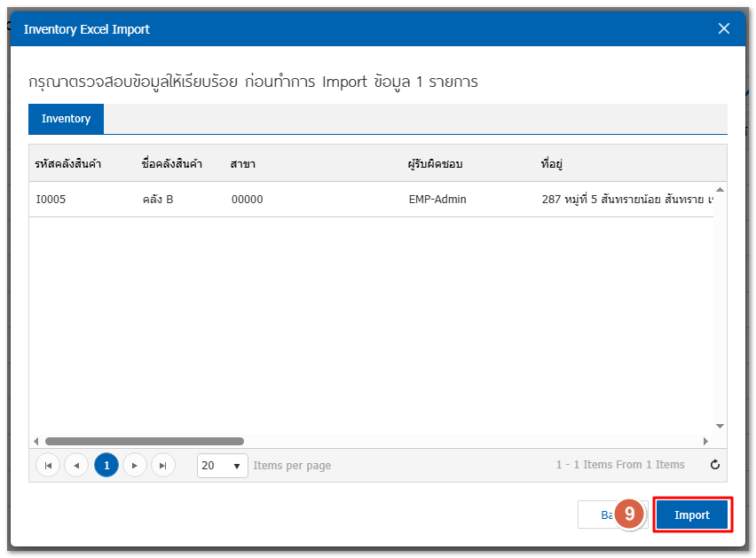Click the horizontal scrollbar thumb
This screenshot has width=756, height=558.
pos(144,441)
